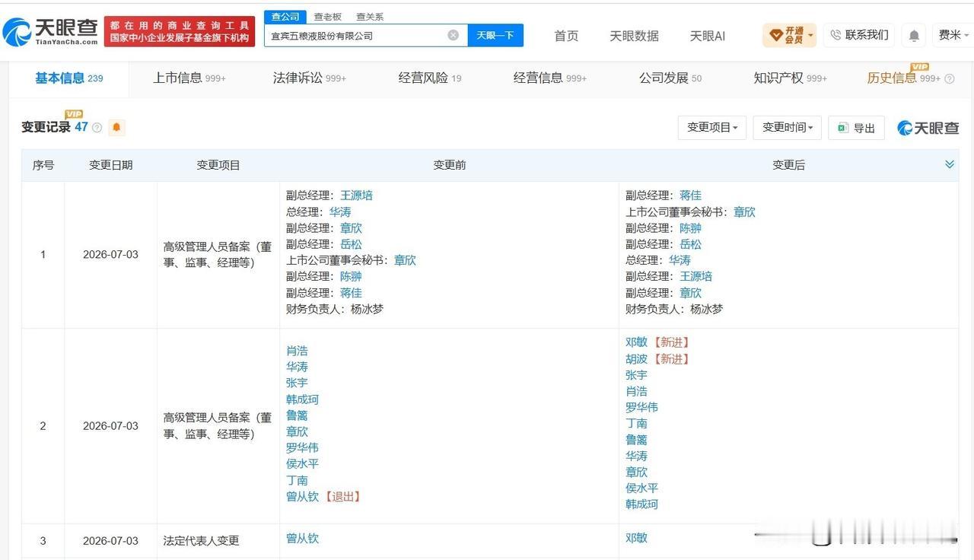Click the orange bell alert beside 变更记录
The height and width of the screenshot is (560, 974).
116,127
